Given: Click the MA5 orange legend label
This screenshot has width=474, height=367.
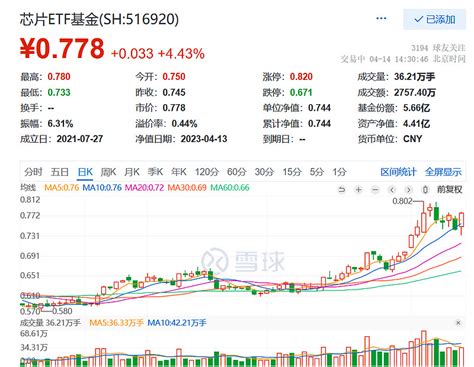Looking at the screenshot, I should (x=62, y=188).
